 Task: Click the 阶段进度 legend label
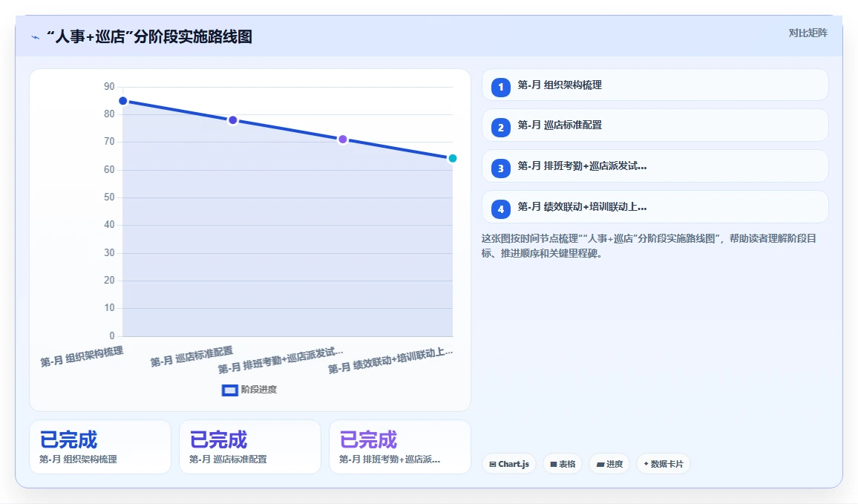259,390
